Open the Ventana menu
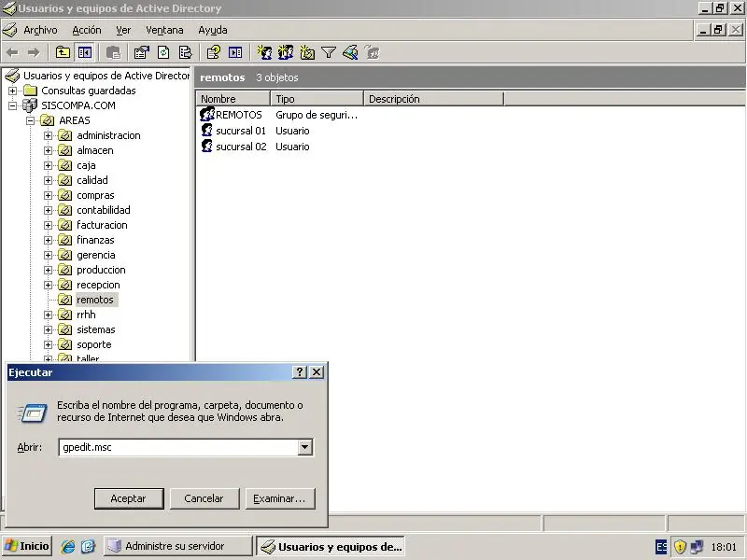The width and height of the screenshot is (747, 560). pyautogui.click(x=164, y=30)
